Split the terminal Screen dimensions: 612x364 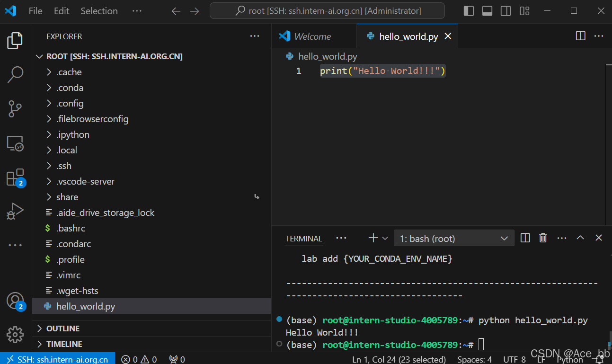pos(525,238)
